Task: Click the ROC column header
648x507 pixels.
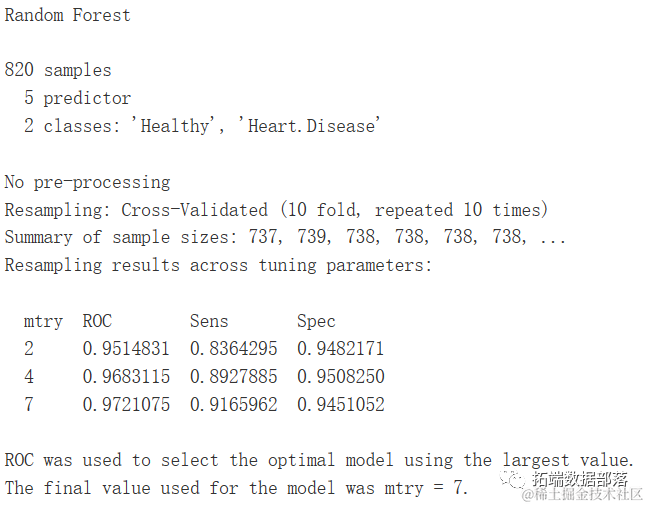Action: click(x=98, y=321)
